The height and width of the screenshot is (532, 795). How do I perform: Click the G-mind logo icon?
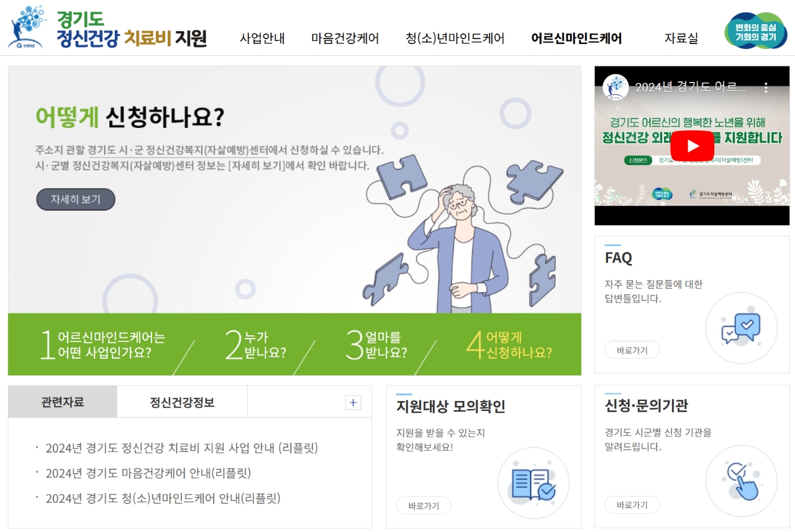coord(28,27)
